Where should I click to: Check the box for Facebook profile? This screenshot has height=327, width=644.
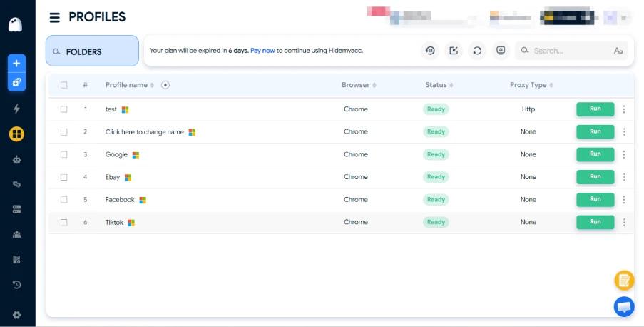pyautogui.click(x=63, y=199)
